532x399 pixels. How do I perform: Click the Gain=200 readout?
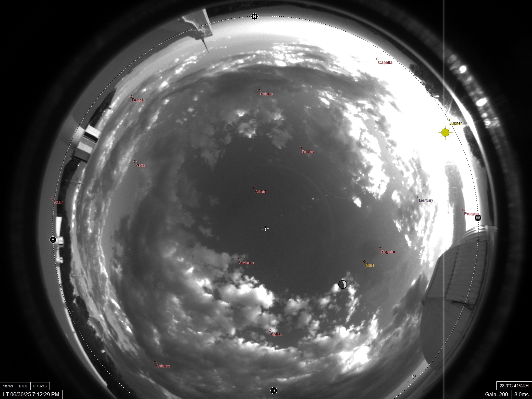[x=496, y=394]
